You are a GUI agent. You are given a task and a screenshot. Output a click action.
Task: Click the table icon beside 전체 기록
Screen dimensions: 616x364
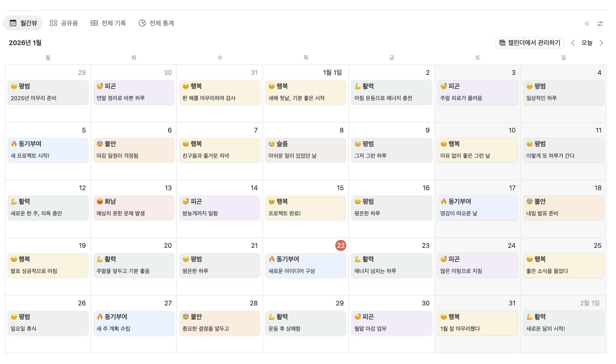pyautogui.click(x=94, y=23)
